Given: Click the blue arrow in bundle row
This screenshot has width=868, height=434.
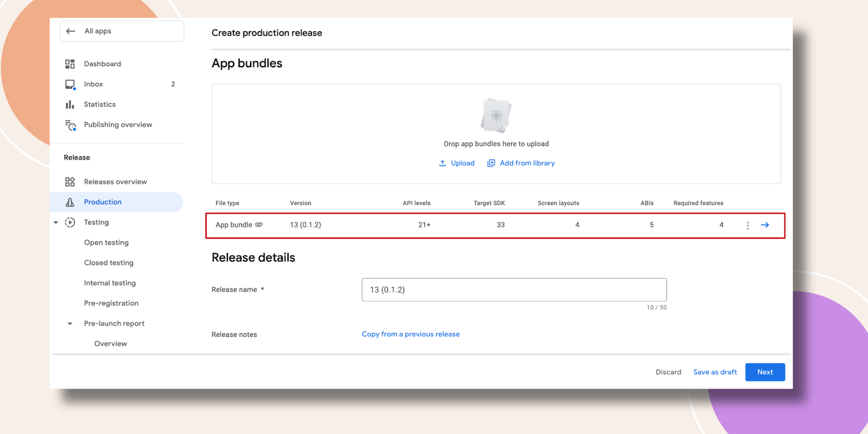Looking at the screenshot, I should (765, 225).
